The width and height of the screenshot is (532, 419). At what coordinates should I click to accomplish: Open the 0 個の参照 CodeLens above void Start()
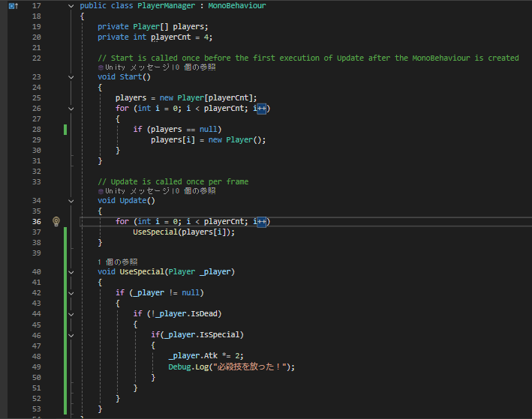(195, 67)
